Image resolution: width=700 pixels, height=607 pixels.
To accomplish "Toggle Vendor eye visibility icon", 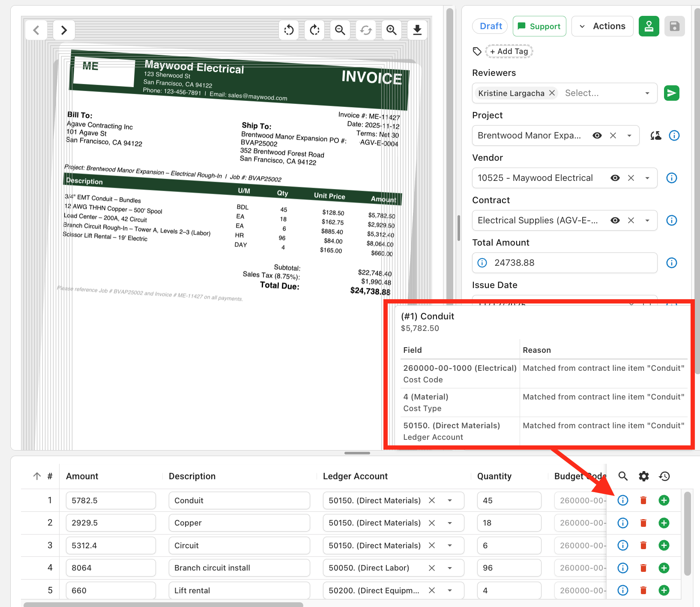I will [x=615, y=178].
